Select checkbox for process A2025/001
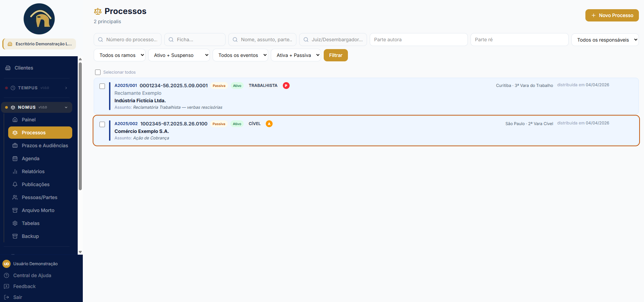The height and width of the screenshot is (302, 644). click(102, 86)
